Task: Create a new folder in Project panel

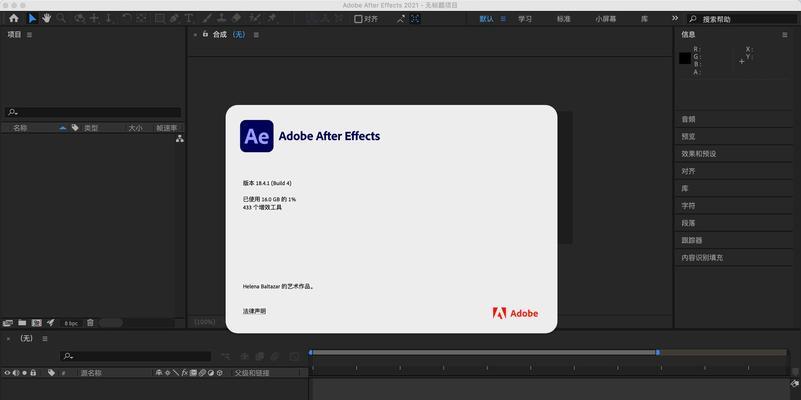Action: click(x=22, y=322)
